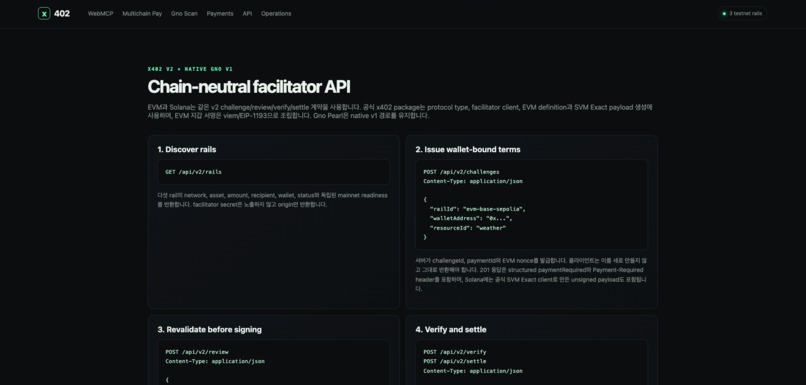Screen dimensions: 806x385
Task: Click the 402 brand name
Action: pos(62,14)
